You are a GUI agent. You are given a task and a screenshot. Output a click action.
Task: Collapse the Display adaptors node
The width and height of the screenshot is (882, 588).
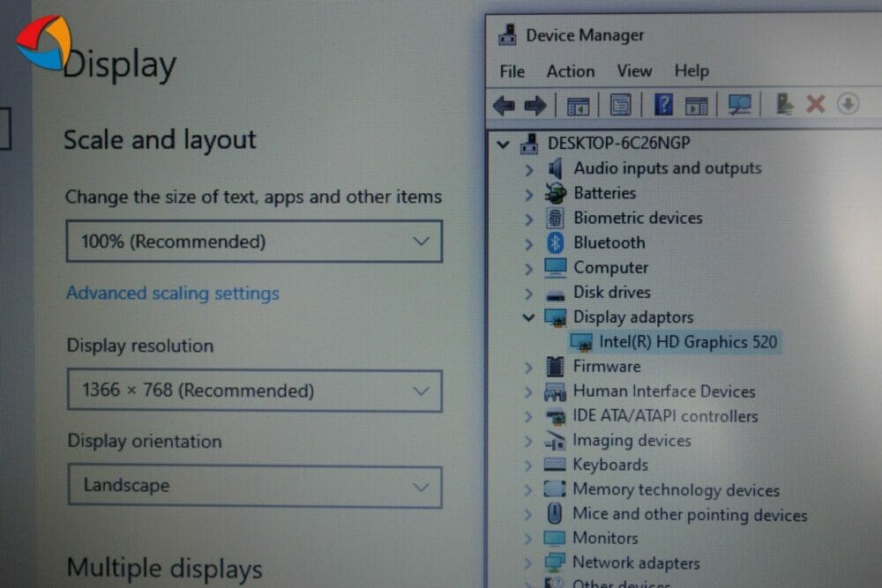(x=528, y=317)
